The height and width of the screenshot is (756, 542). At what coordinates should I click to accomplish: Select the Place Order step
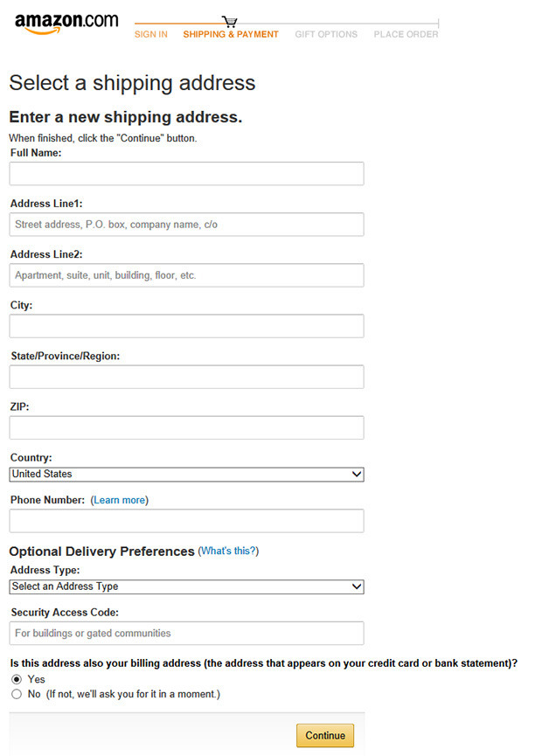pos(406,34)
